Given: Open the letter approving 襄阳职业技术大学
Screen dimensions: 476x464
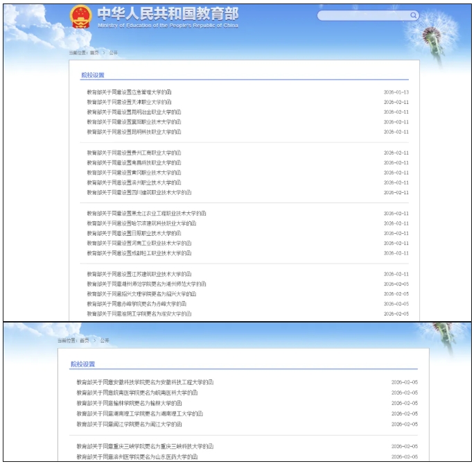Looking at the screenshot, I should coord(134,122).
